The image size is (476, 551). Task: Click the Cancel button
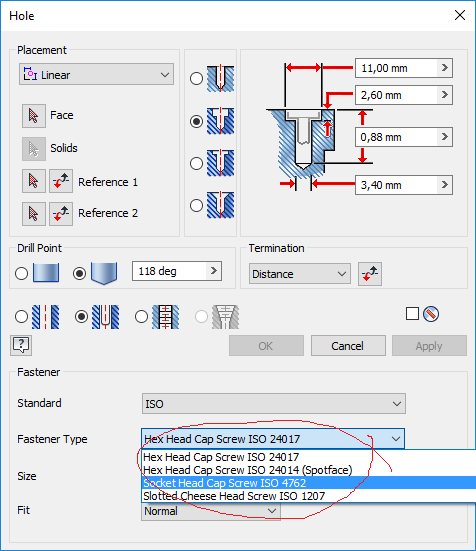(x=348, y=346)
